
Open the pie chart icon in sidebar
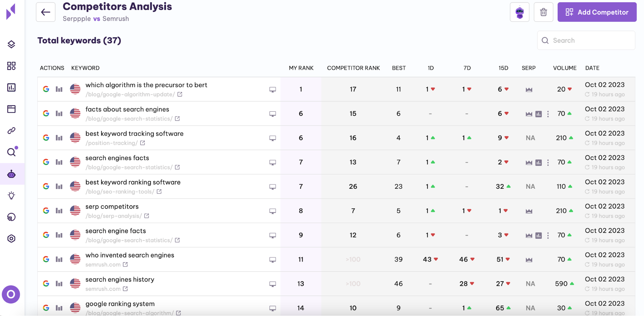(x=11, y=217)
